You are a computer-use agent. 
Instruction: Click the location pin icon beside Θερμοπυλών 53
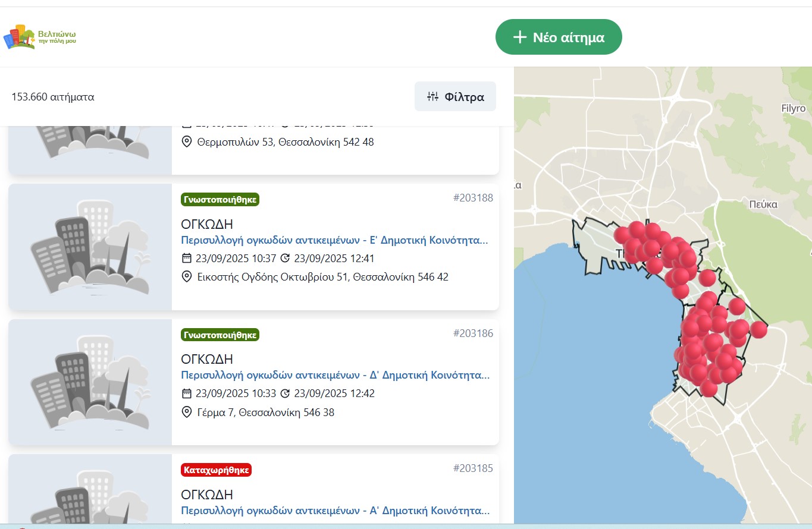187,141
